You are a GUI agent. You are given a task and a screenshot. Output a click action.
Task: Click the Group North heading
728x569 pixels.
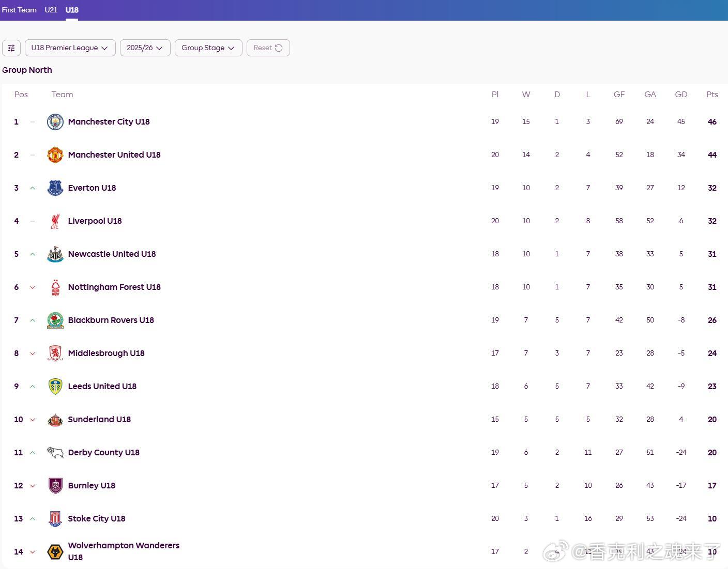[27, 70]
